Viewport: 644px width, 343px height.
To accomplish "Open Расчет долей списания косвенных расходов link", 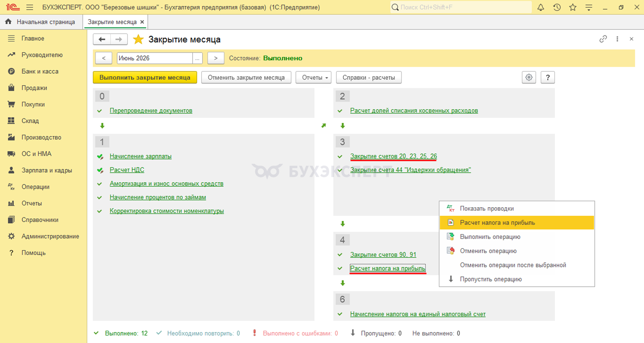I will [x=414, y=111].
